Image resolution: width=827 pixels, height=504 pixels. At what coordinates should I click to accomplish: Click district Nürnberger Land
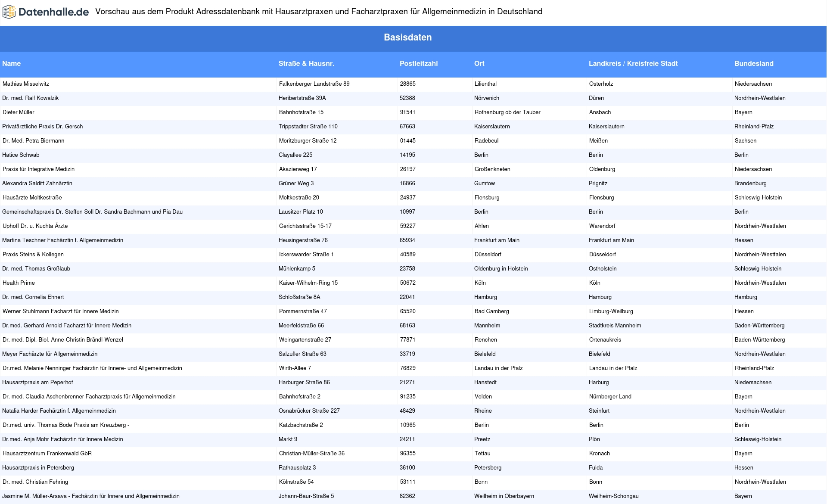(610, 396)
